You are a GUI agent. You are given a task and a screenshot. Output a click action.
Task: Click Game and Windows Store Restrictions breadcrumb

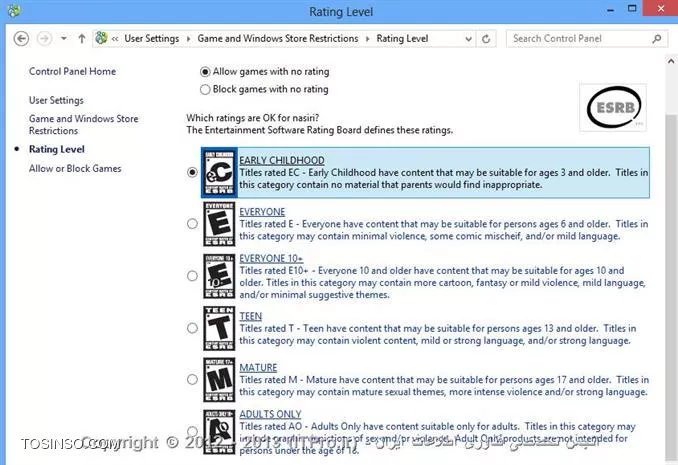[278, 38]
